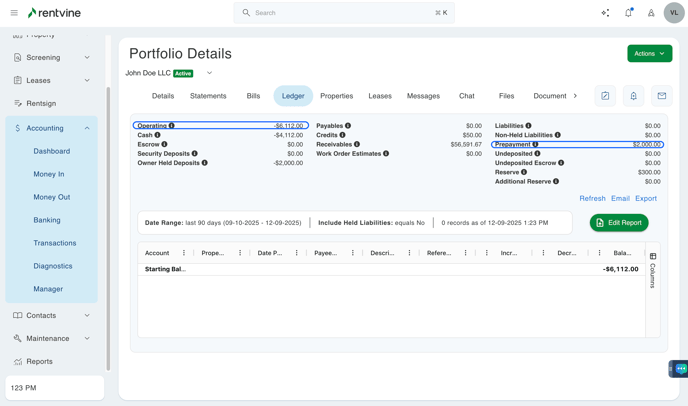Click the note edit icon beside tabs

pos(605,96)
